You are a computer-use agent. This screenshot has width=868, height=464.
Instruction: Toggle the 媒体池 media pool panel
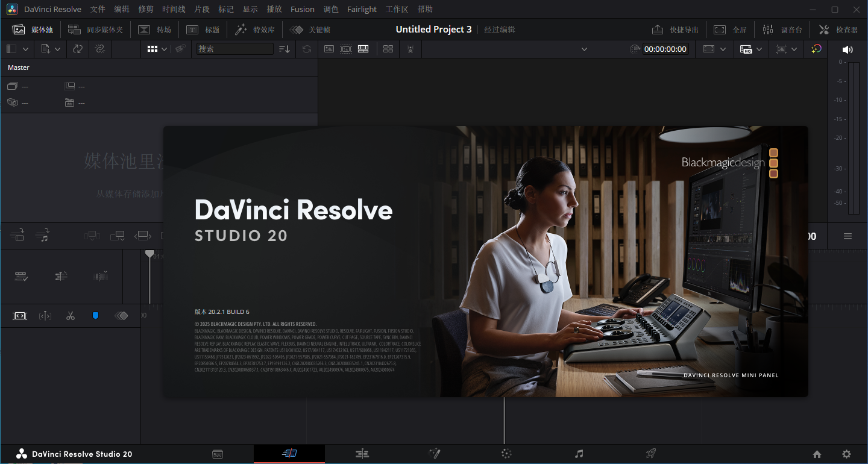click(x=33, y=30)
